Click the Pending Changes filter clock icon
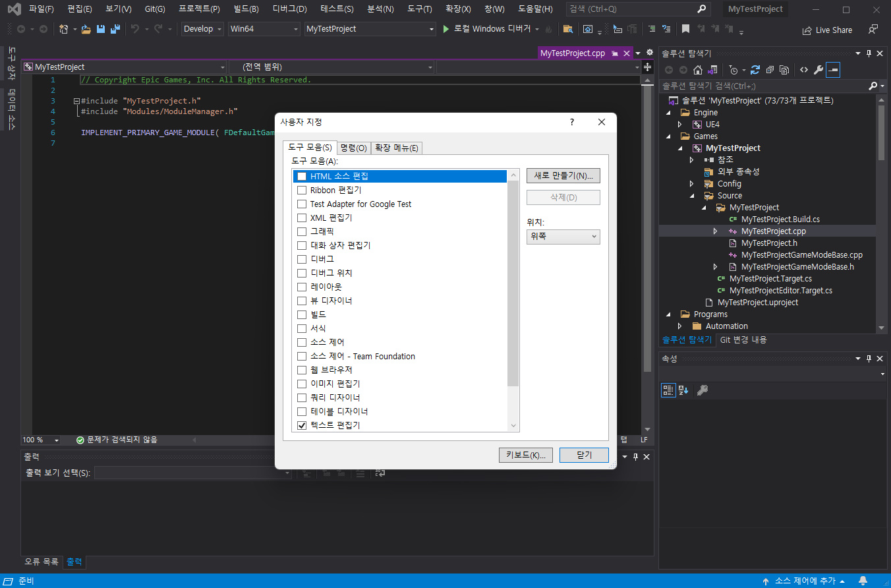 [733, 70]
